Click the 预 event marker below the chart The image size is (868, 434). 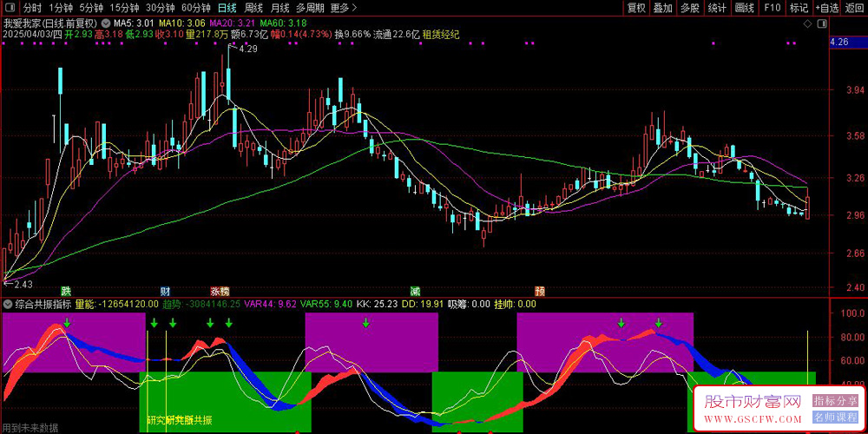pyautogui.click(x=540, y=290)
